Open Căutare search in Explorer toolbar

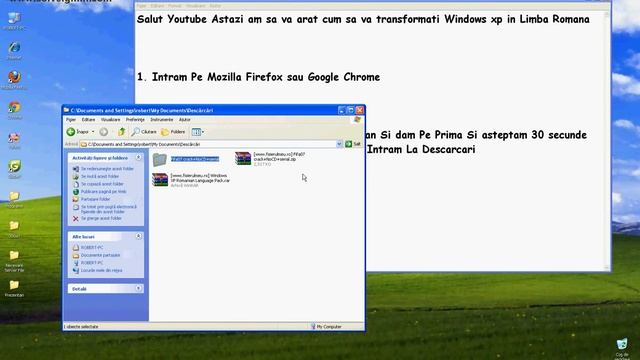tap(144, 132)
